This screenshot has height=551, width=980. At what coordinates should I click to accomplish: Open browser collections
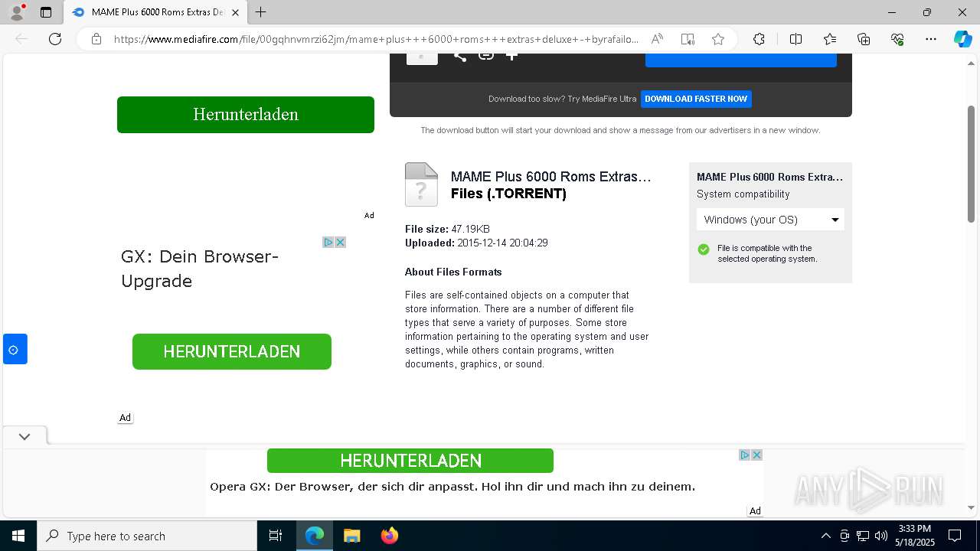pyautogui.click(x=864, y=39)
